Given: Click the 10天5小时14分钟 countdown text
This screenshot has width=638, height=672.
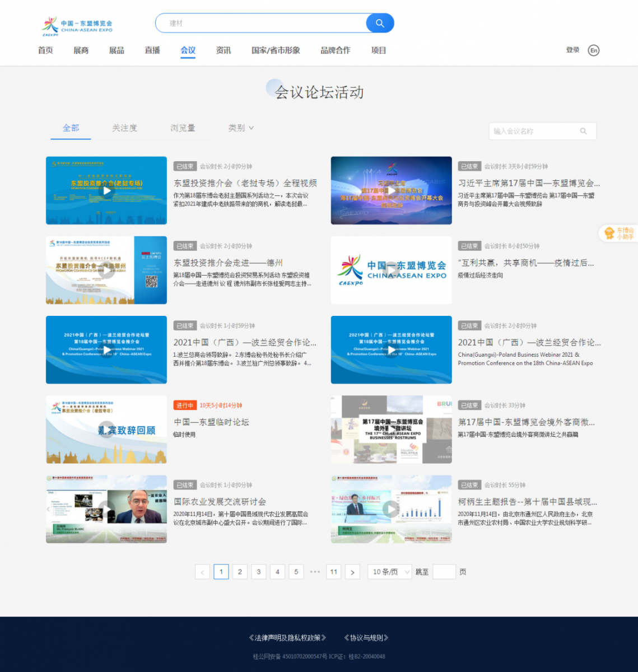Looking at the screenshot, I should (x=221, y=405).
